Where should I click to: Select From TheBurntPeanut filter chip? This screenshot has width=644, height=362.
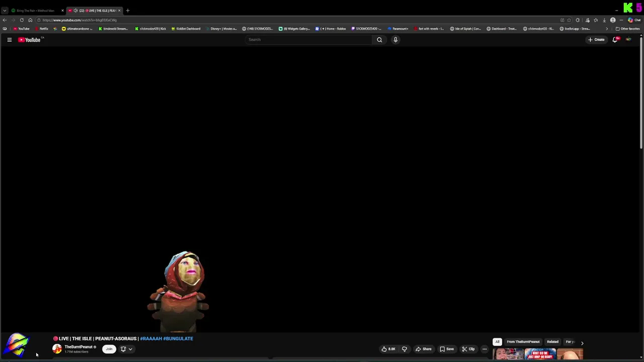pyautogui.click(x=523, y=342)
